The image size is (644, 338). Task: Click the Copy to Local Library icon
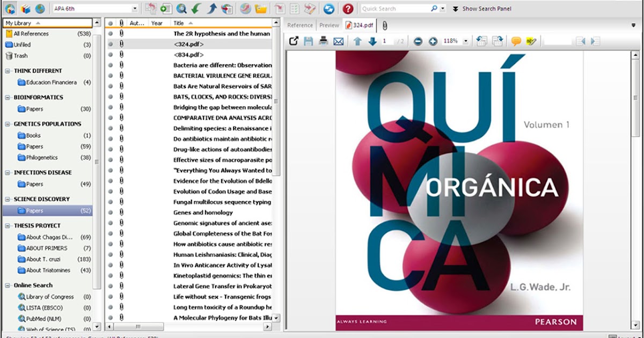point(151,9)
